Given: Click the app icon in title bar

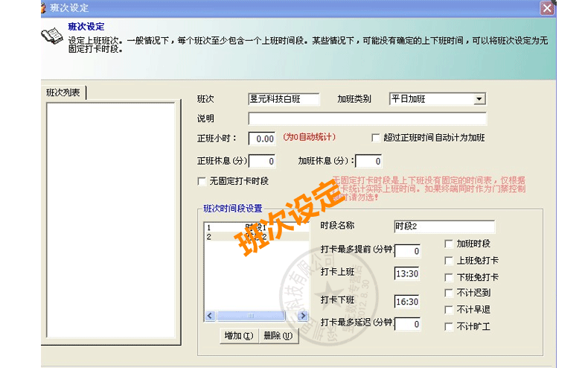Looking at the screenshot, I should coord(43,7).
